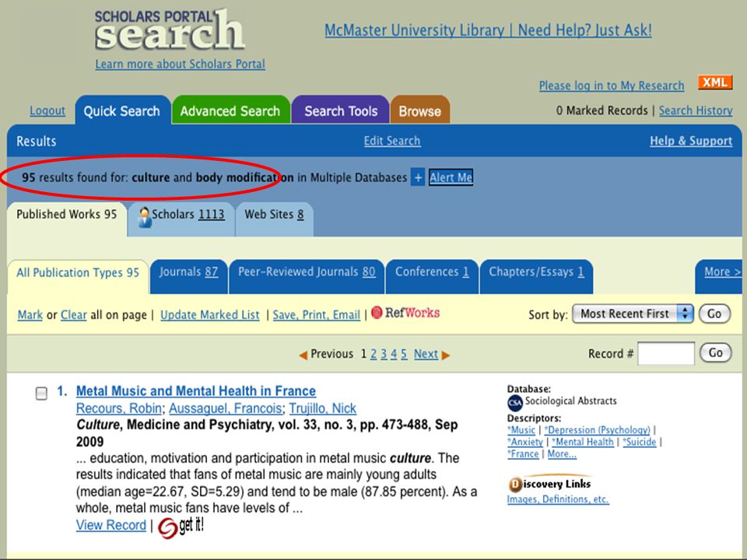Select the Journals 87 tab
This screenshot has width=747, height=560.
coord(188,275)
